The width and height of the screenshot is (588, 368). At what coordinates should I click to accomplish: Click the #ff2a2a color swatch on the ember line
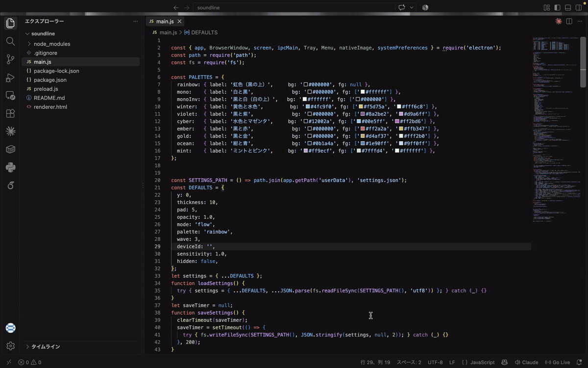[363, 129]
